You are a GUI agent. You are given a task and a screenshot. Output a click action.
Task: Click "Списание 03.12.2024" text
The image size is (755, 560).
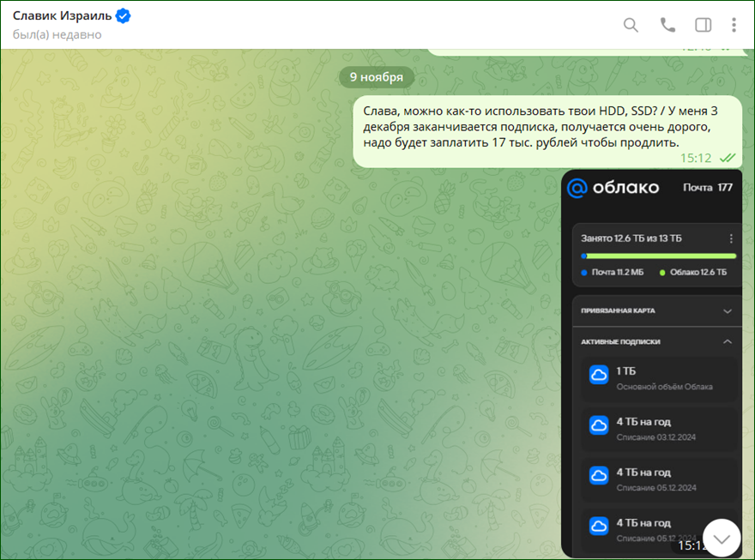[656, 437]
